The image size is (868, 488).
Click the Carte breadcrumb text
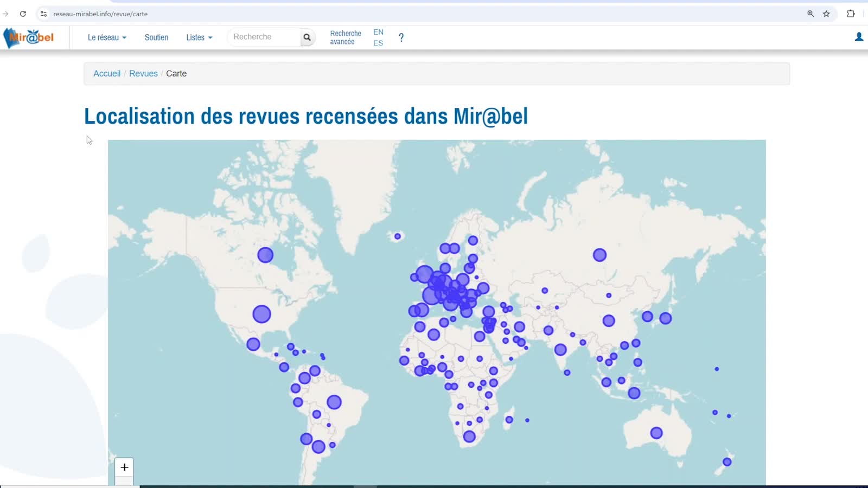click(176, 74)
